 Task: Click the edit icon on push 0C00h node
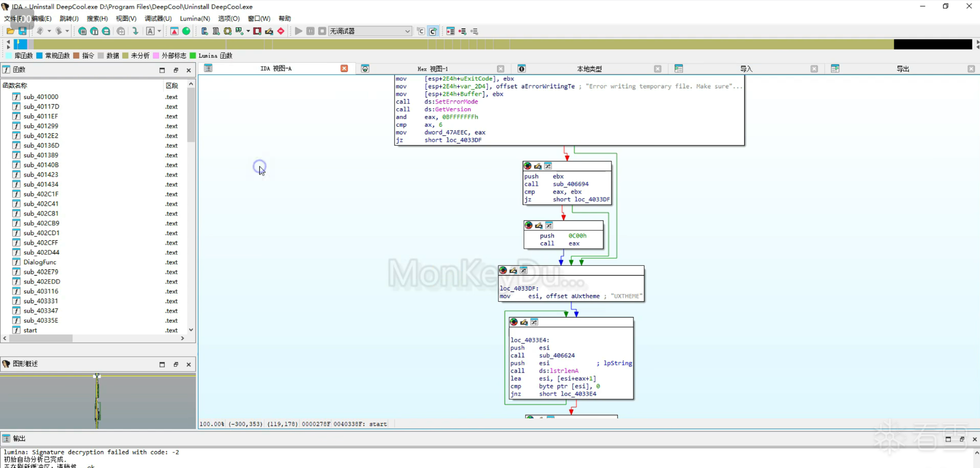pyautogui.click(x=538, y=225)
